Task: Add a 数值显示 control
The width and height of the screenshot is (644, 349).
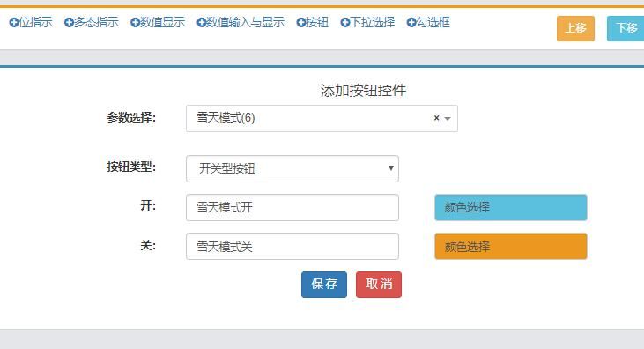Action: [158, 22]
